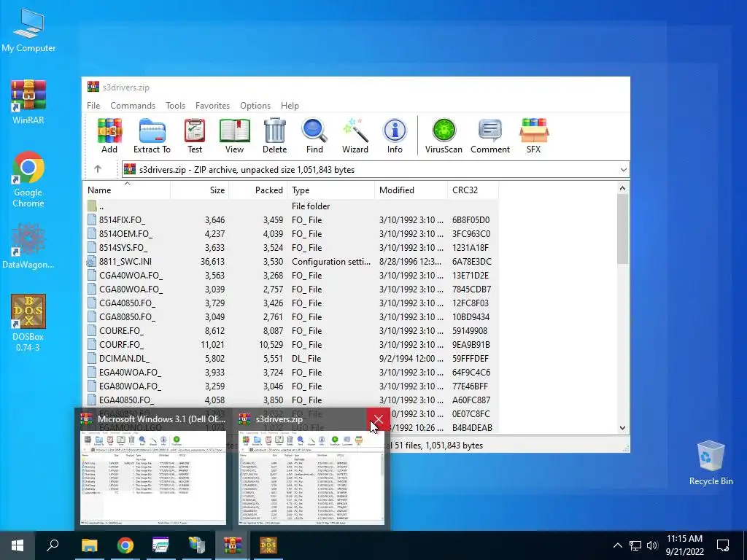Open the Tools menu
Viewport: 747px width, 560px height.
click(x=175, y=105)
